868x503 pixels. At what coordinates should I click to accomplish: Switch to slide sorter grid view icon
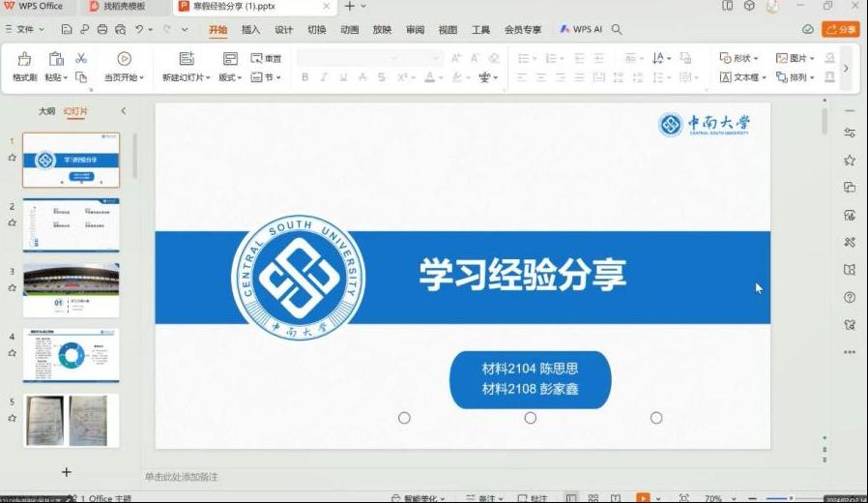click(x=593, y=498)
